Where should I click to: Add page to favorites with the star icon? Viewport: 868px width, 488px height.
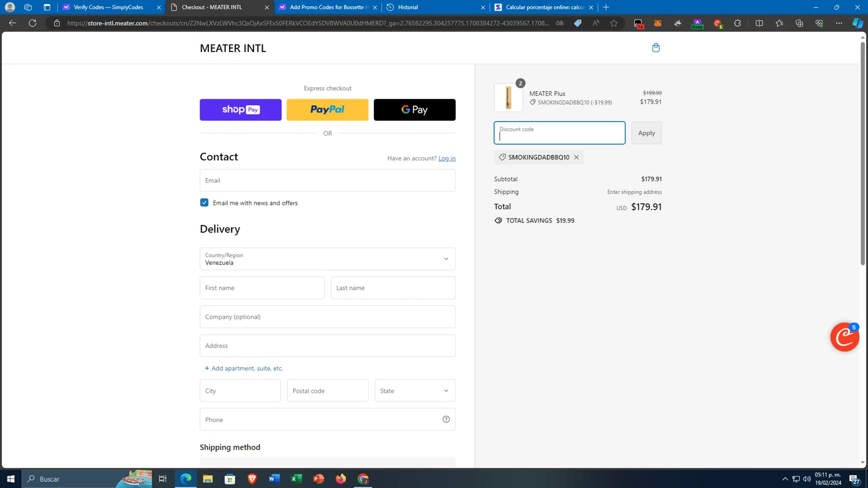pyautogui.click(x=614, y=23)
